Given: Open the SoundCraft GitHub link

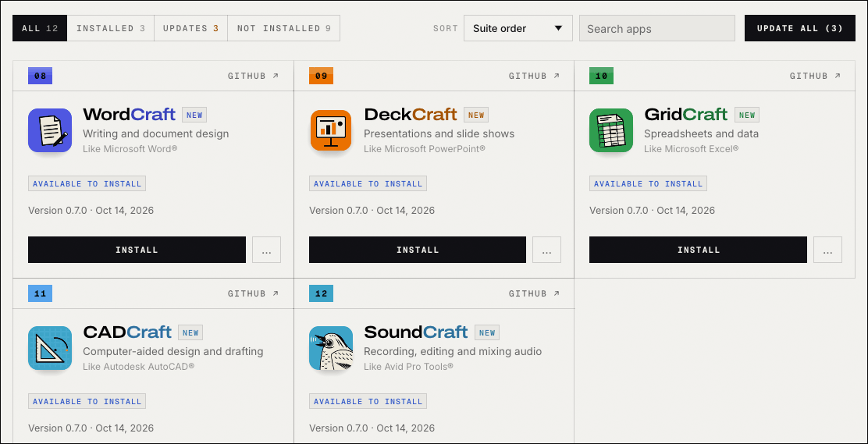Looking at the screenshot, I should pyautogui.click(x=535, y=293).
